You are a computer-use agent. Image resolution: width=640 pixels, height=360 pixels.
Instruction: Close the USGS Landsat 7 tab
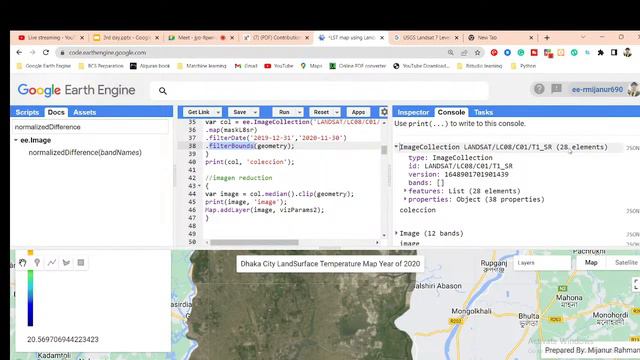(x=456, y=38)
